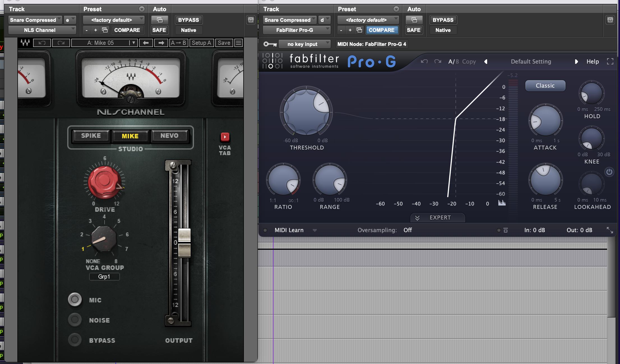This screenshot has height=364, width=620.
Task: Click target window icon in NLS Channel header
Action: [x=251, y=20]
